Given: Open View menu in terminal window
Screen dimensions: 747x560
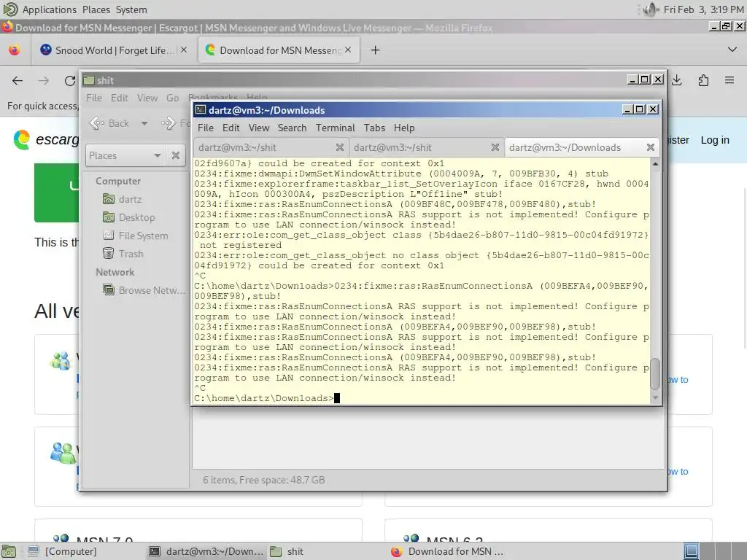Looking at the screenshot, I should (259, 128).
